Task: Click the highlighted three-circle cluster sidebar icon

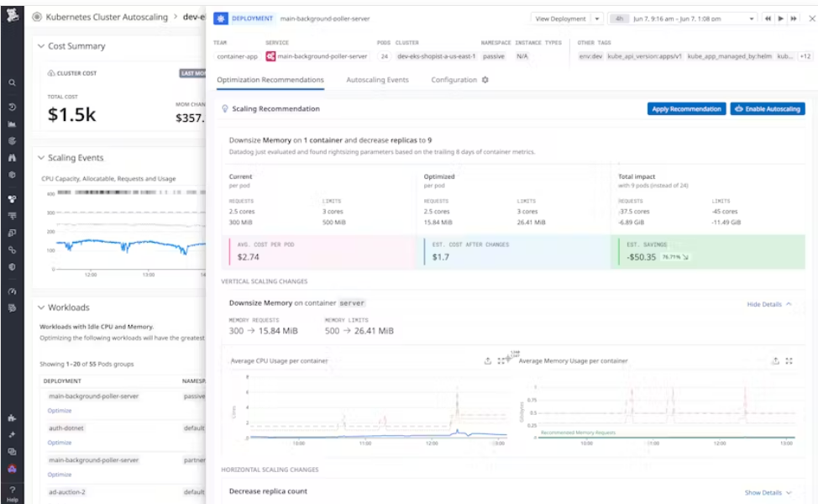Action: click(12, 199)
